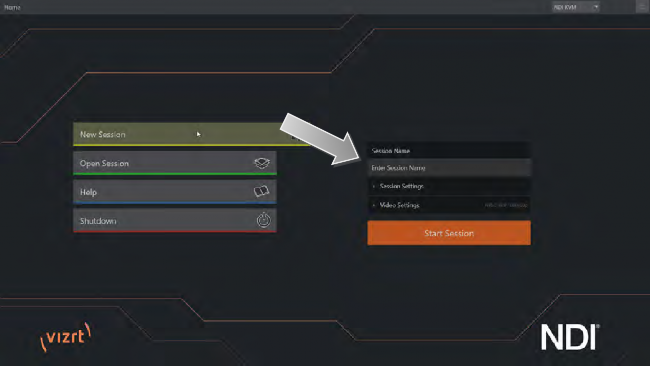Select the Open Session menu item

pyautogui.click(x=175, y=163)
